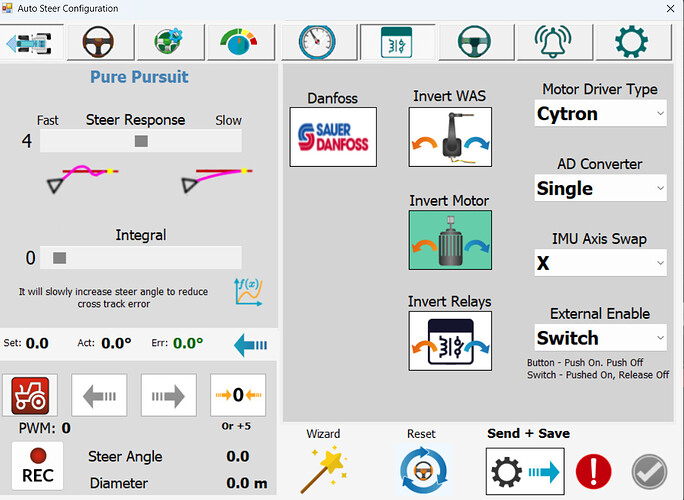The image size is (684, 500).
Task: Switch to the bell alarm tab
Action: tap(554, 42)
